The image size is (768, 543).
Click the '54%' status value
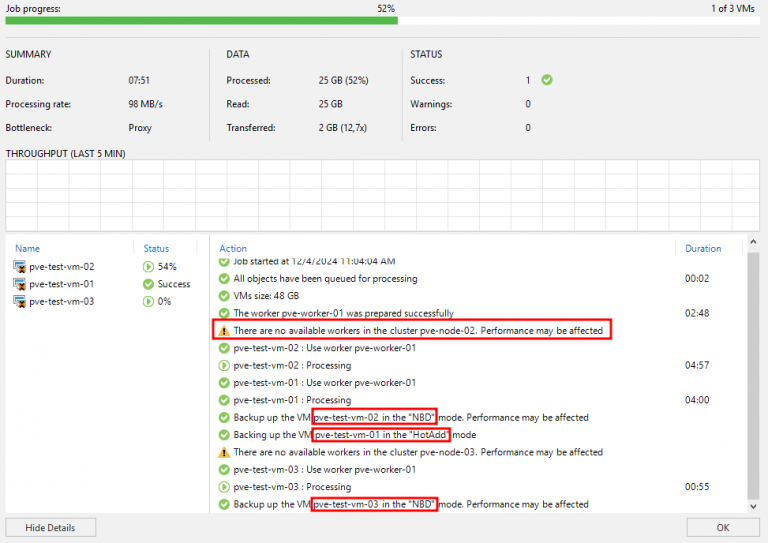pos(167,267)
